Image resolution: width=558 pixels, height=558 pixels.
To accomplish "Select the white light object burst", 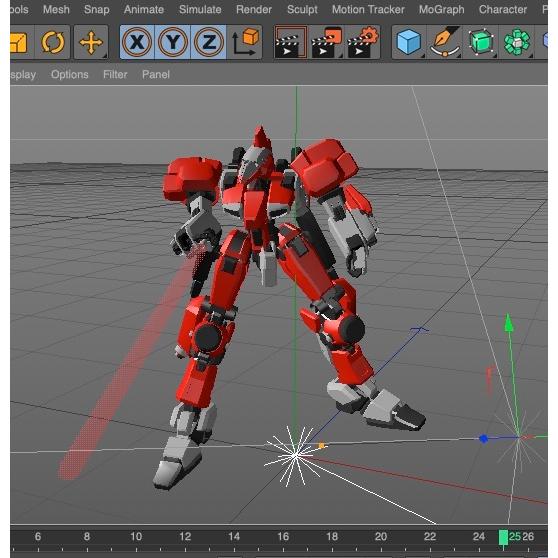I will [x=295, y=455].
